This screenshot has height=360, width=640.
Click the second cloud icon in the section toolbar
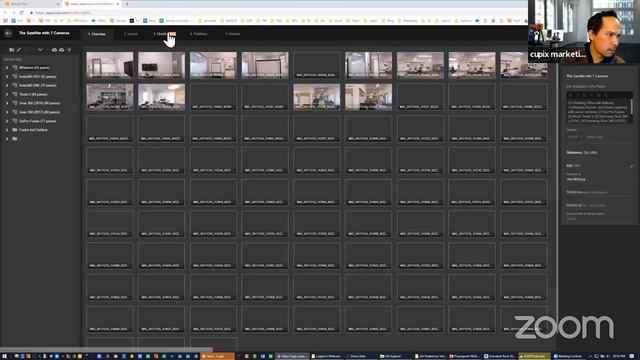(x=61, y=50)
